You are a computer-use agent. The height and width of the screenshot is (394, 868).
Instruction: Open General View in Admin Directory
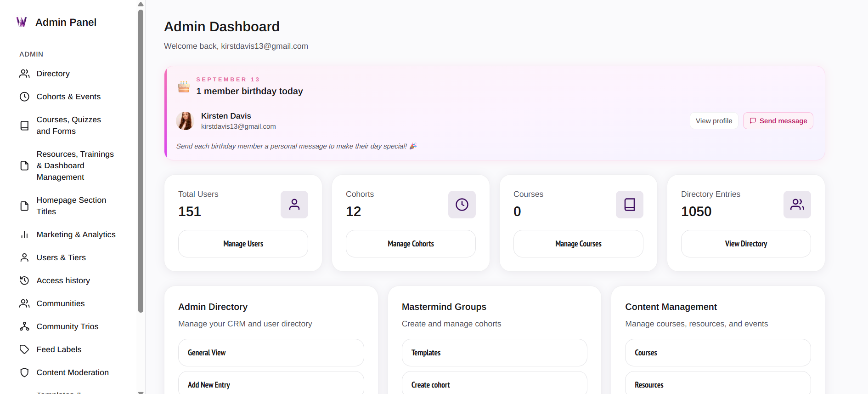(x=271, y=353)
